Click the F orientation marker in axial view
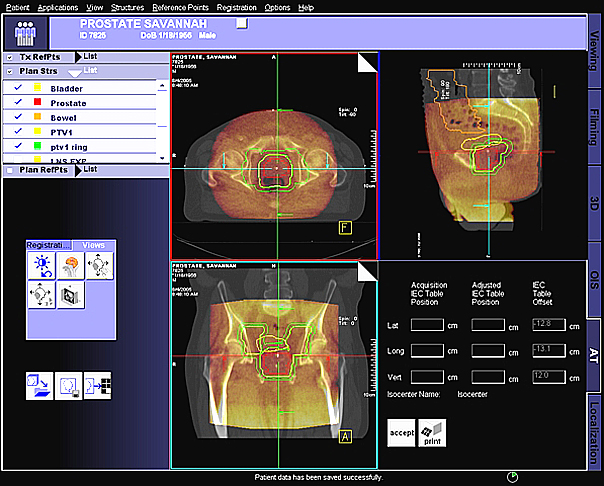This screenshot has height=486, width=604. pyautogui.click(x=345, y=228)
